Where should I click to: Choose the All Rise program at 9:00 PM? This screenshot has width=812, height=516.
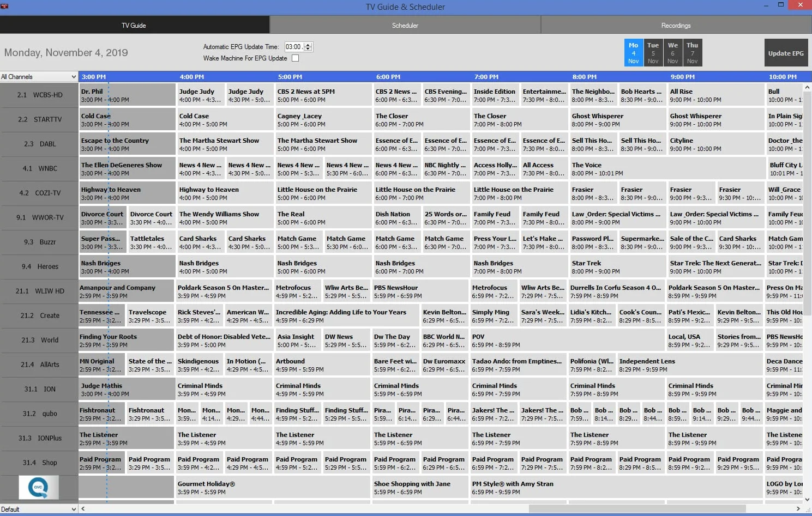tap(717, 95)
